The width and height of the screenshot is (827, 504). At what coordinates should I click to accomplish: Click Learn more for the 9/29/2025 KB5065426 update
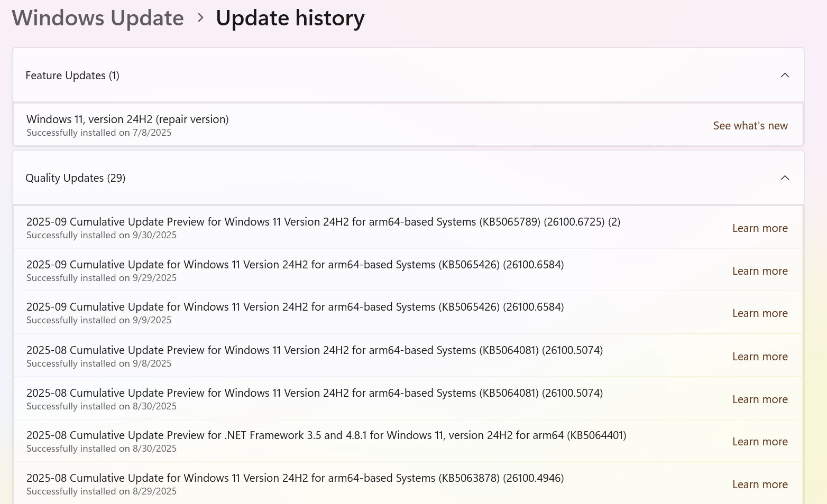coord(760,270)
